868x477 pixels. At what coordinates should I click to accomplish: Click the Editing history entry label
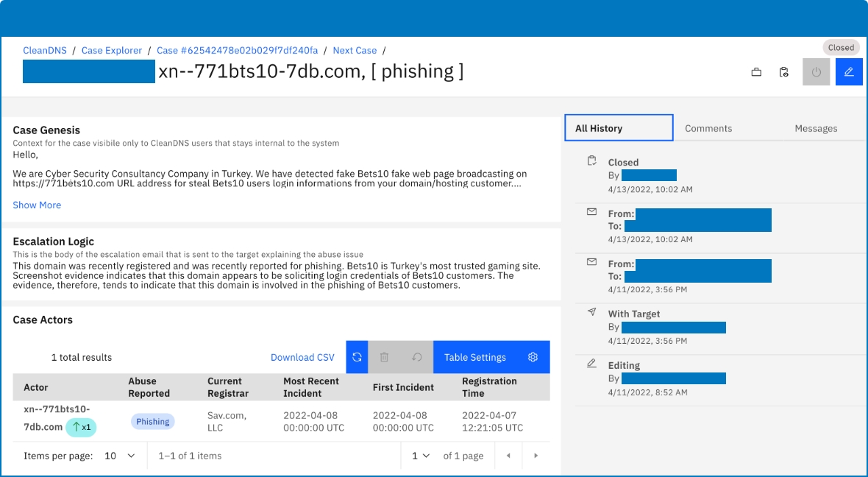[x=624, y=365]
